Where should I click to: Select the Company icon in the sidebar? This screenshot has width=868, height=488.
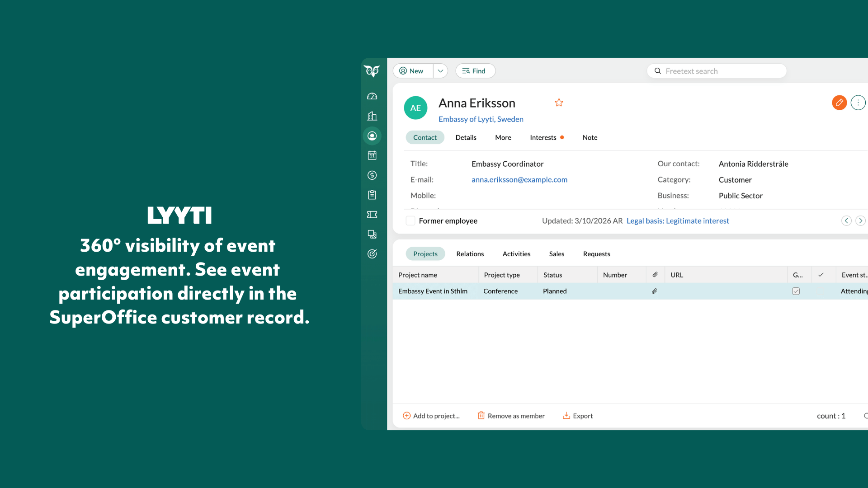coord(372,116)
